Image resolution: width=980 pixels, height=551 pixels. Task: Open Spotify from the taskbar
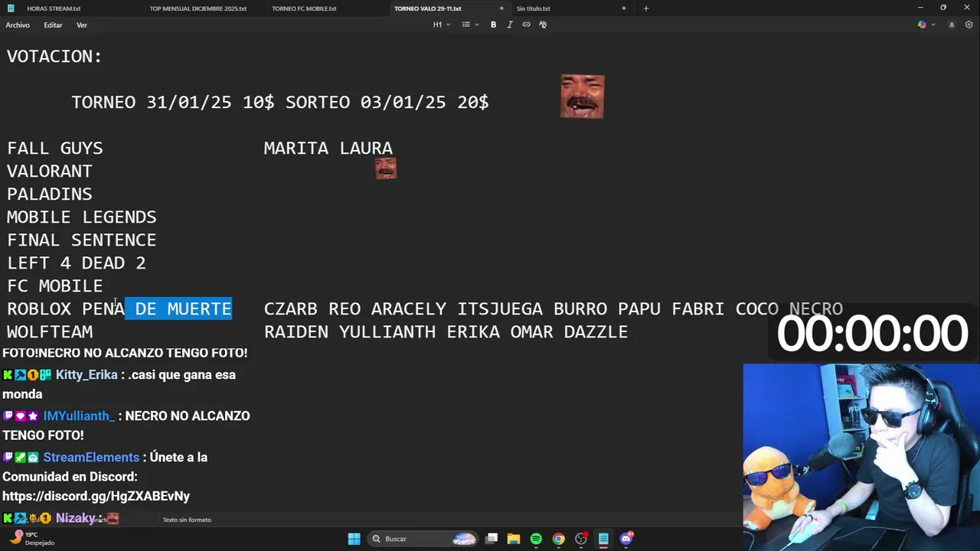pyautogui.click(x=536, y=539)
